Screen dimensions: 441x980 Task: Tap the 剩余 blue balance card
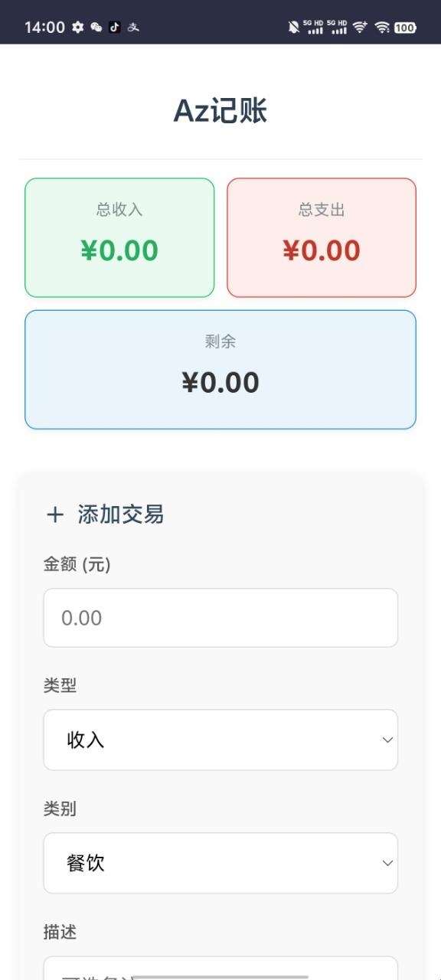tap(220, 369)
